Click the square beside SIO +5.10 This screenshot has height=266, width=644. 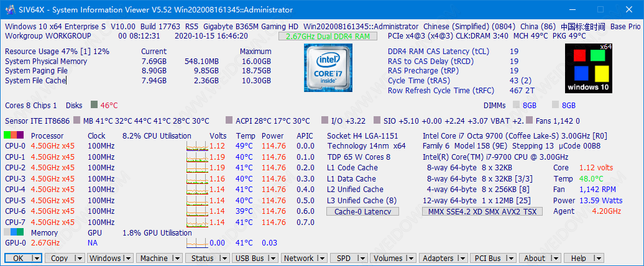[377, 121]
